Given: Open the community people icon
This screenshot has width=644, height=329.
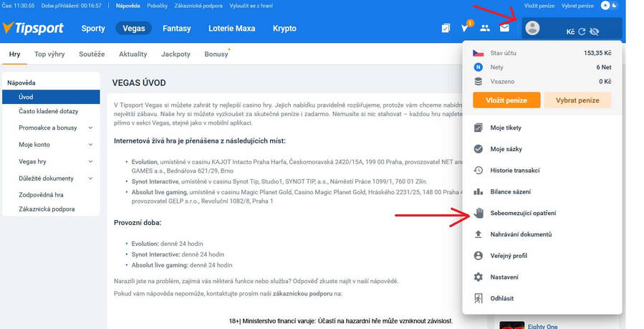Looking at the screenshot, I should coord(485,29).
